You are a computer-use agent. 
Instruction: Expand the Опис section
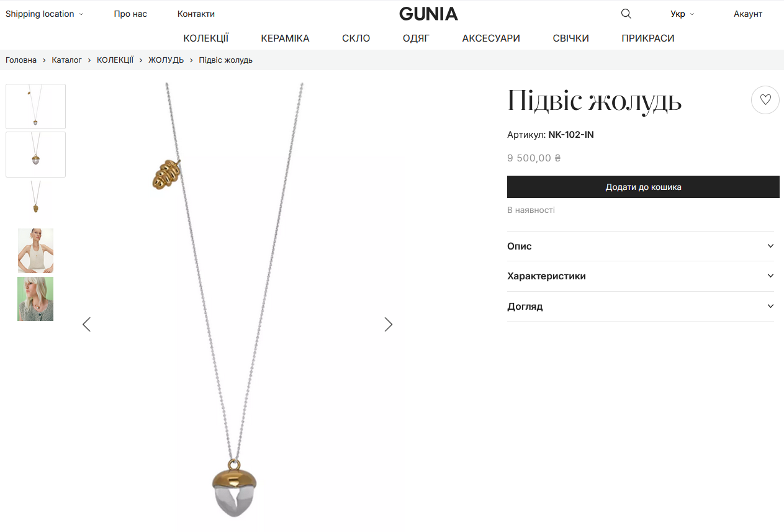click(x=641, y=246)
